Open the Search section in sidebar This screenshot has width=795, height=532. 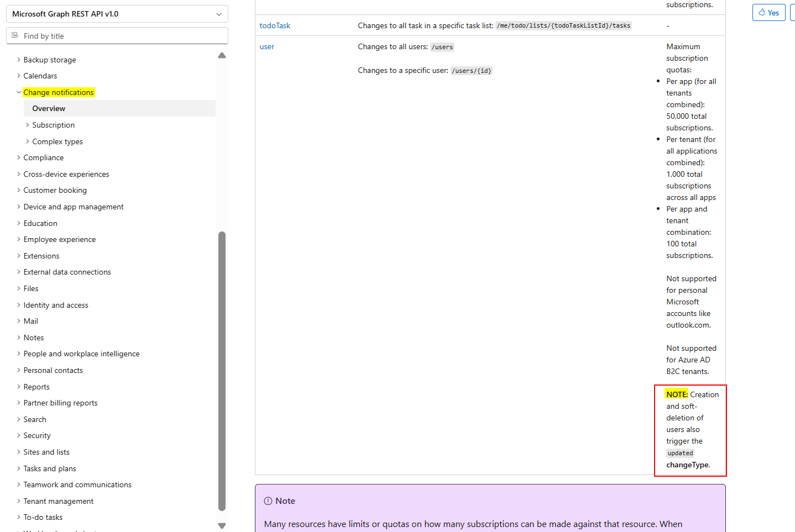35,419
